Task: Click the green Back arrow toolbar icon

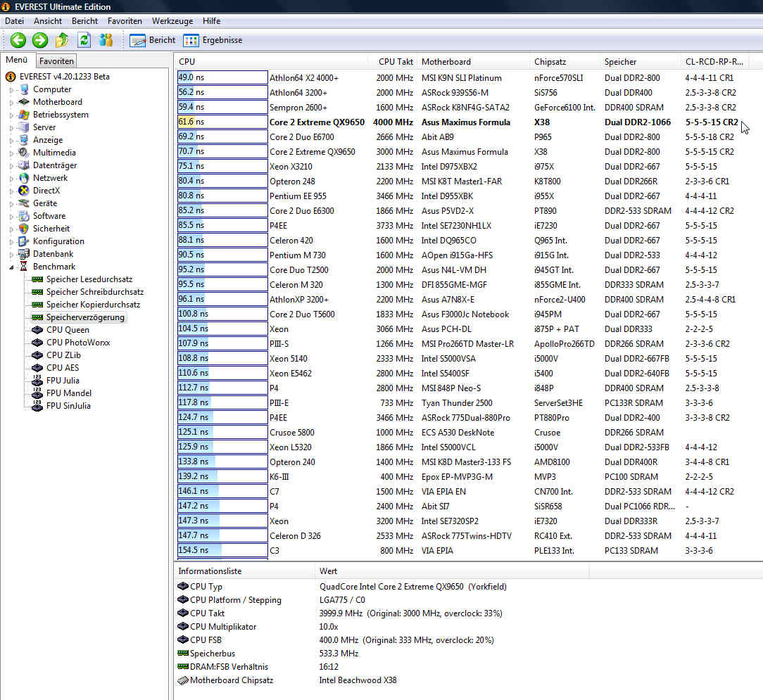Action: pos(18,40)
